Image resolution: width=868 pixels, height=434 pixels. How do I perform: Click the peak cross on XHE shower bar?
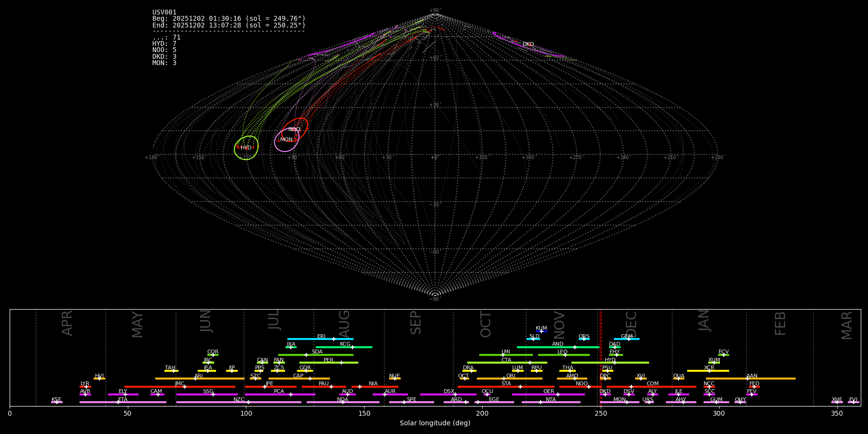837,402
